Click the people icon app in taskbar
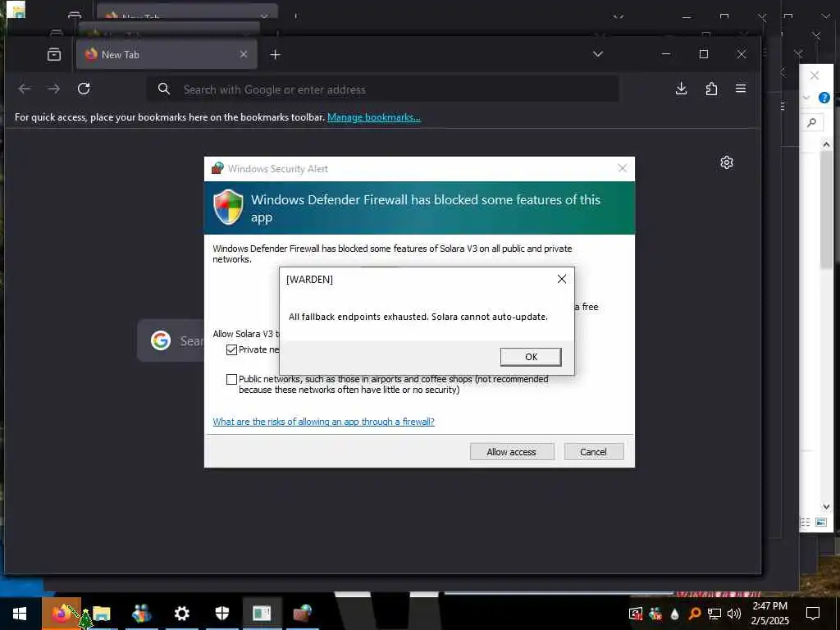The height and width of the screenshot is (630, 840). point(141,613)
